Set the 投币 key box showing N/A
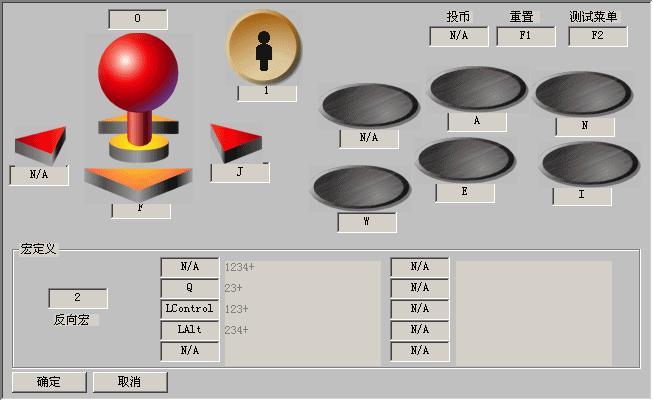 coord(459,36)
